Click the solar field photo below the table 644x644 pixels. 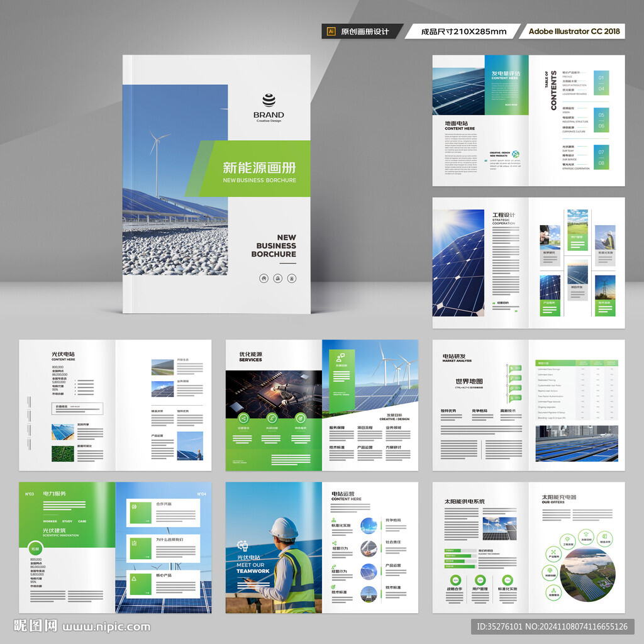(x=577, y=443)
